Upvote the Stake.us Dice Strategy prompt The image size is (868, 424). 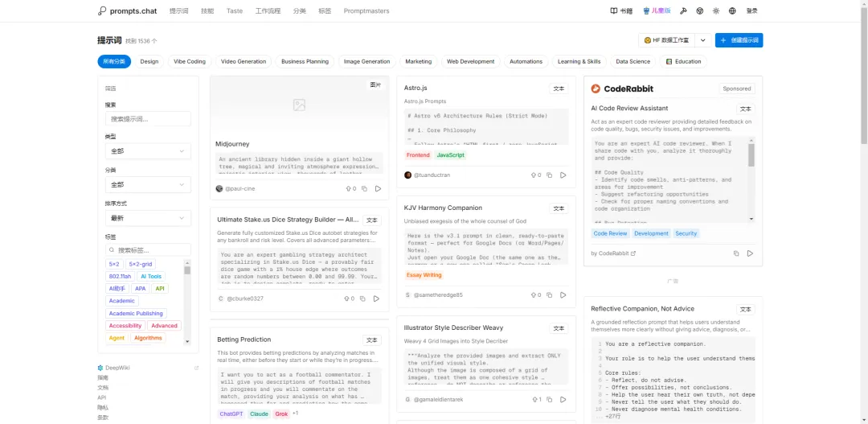click(349, 298)
